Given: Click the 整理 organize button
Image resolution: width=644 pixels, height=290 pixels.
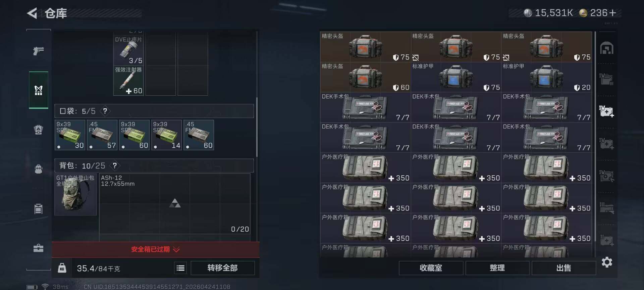Looking at the screenshot, I should click(x=497, y=268).
